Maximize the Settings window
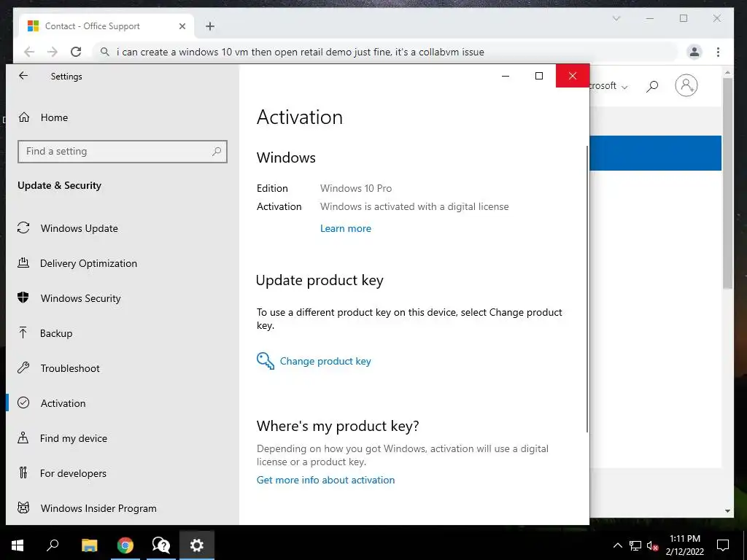The image size is (747, 560). [x=539, y=76]
